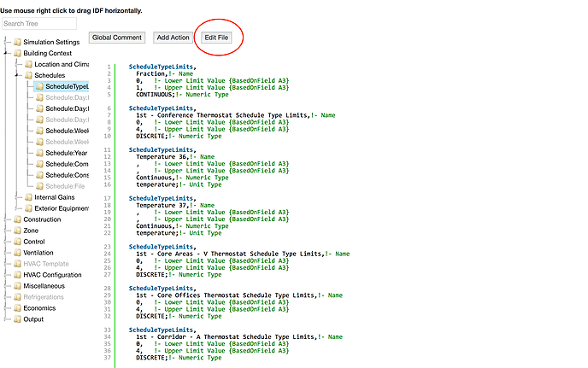Click 'temperature;' Unit Type on line 22
This screenshot has height=368, width=588.
179,233
